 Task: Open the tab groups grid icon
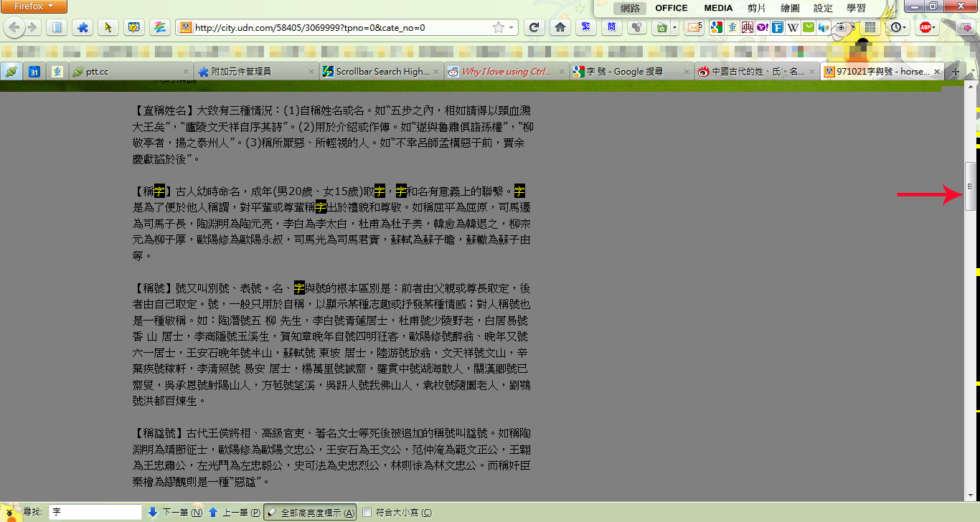[870, 28]
